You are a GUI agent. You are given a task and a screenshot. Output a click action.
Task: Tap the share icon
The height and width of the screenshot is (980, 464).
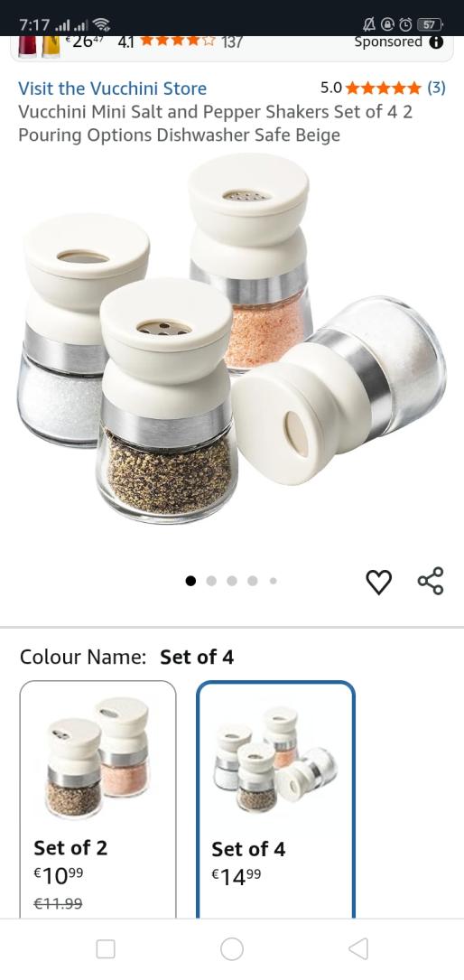click(x=431, y=581)
